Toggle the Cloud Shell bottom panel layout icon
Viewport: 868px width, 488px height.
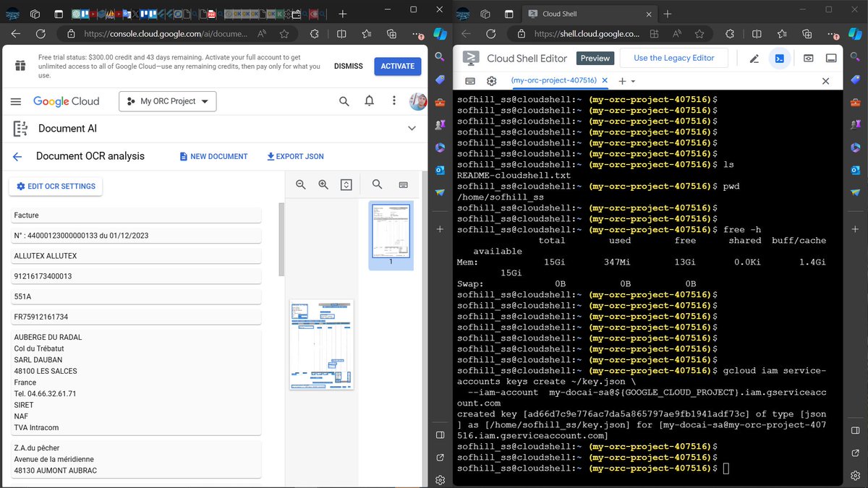[832, 59]
